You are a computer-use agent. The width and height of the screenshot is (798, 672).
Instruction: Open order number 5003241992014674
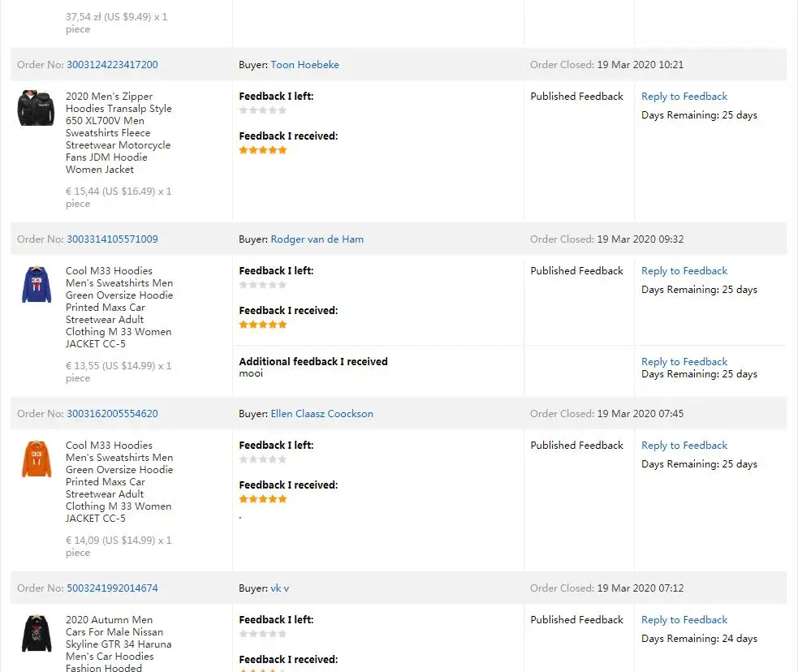112,588
